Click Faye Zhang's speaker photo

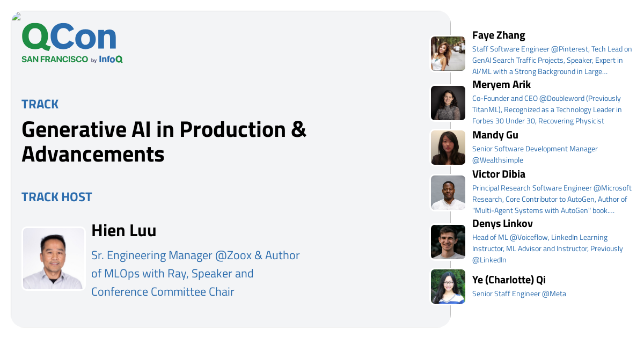point(448,54)
